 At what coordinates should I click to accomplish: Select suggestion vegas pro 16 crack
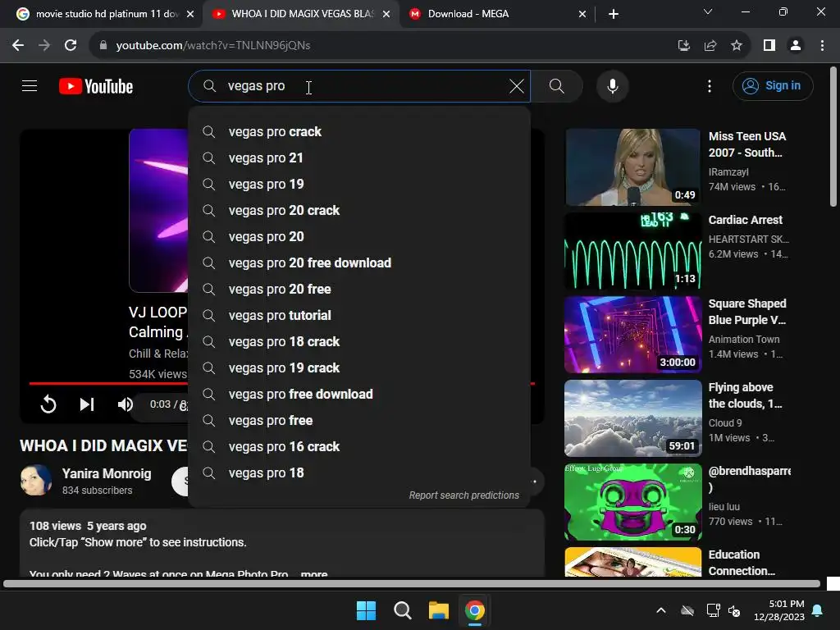359,447
